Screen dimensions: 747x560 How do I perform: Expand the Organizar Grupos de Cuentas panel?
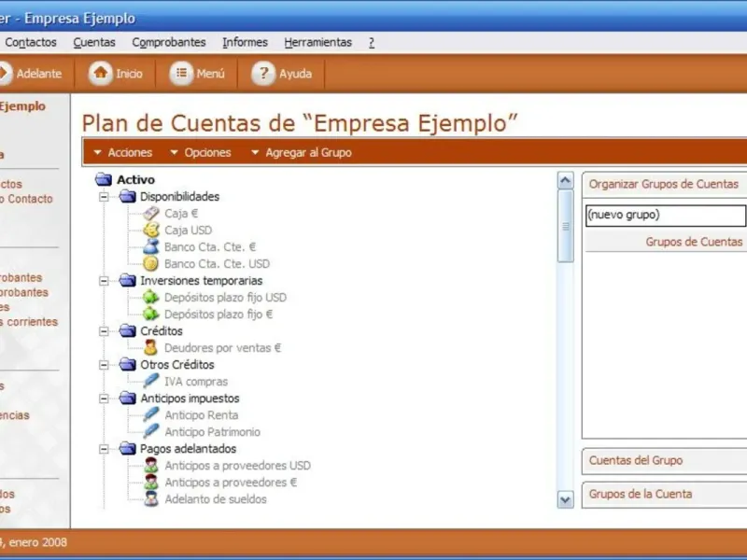pyautogui.click(x=664, y=184)
